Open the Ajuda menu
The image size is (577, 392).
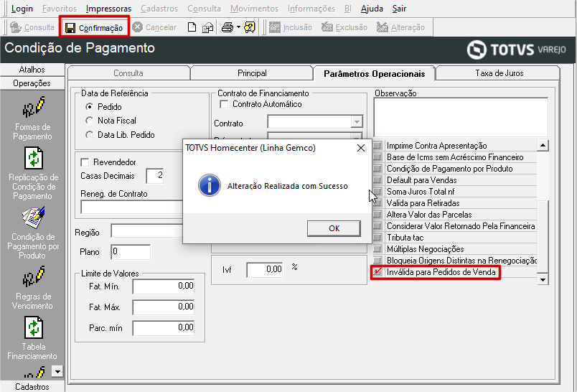coord(372,9)
